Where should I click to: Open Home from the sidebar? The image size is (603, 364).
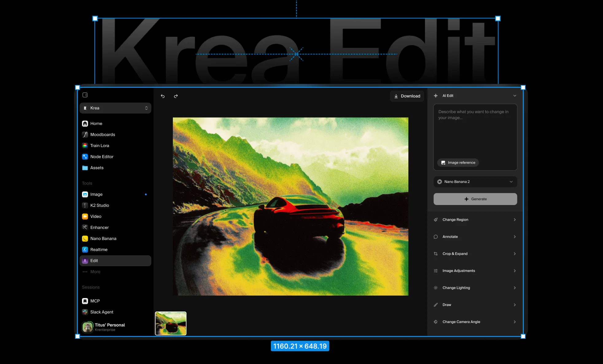tap(115, 123)
